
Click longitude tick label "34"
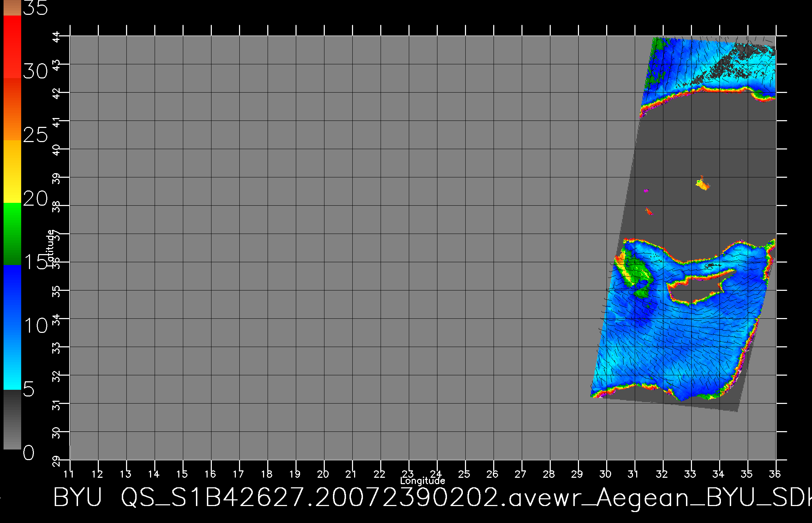tap(718, 474)
